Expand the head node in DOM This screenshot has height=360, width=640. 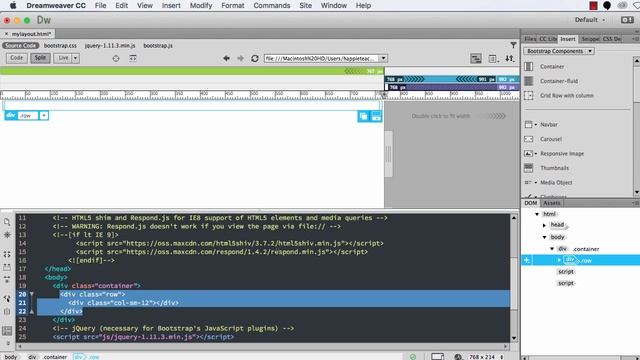coord(544,225)
